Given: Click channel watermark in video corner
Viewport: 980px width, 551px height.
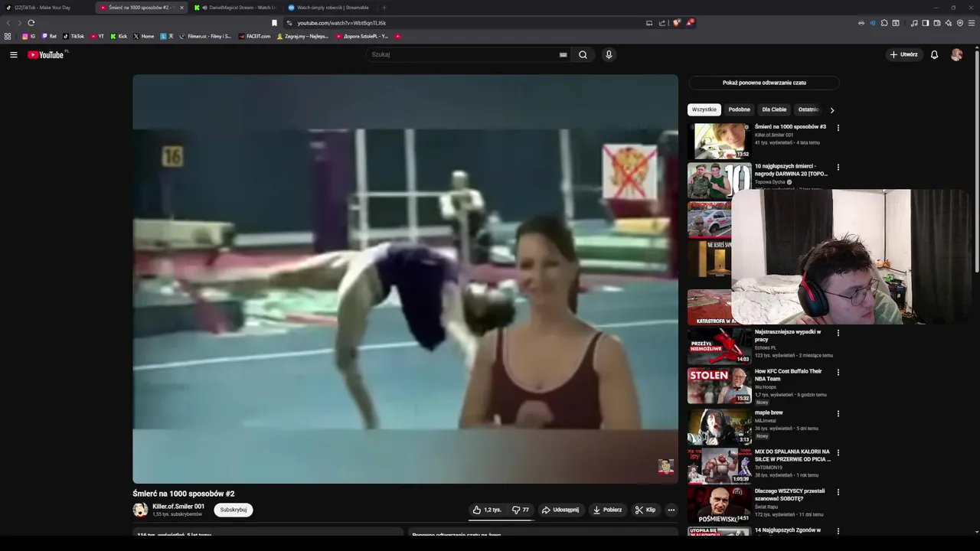Looking at the screenshot, I should [x=666, y=466].
